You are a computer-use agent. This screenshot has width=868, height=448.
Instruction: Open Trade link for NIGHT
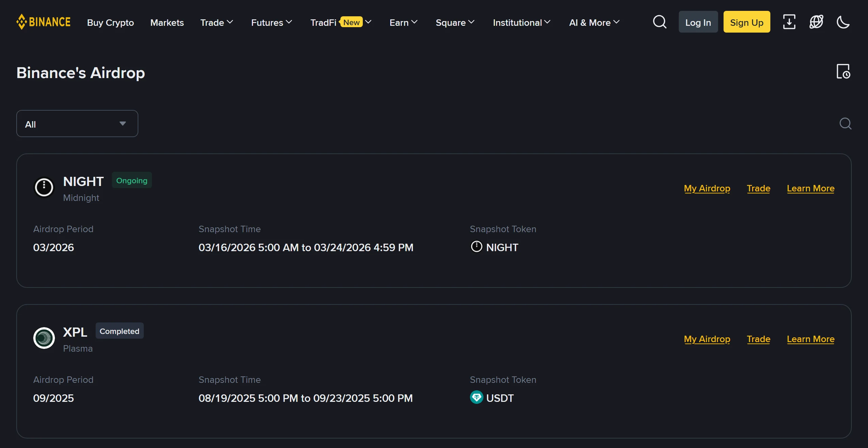(758, 188)
